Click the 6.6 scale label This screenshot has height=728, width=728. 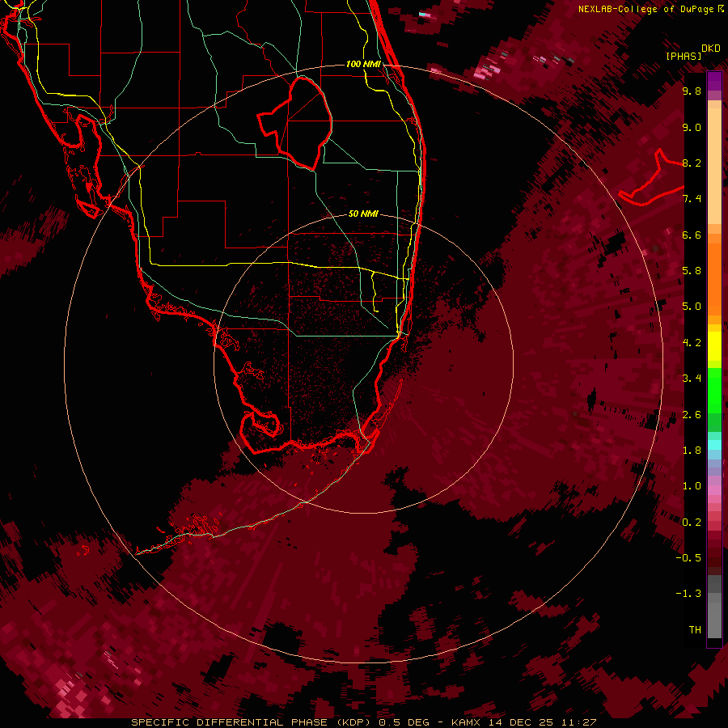[x=692, y=235]
